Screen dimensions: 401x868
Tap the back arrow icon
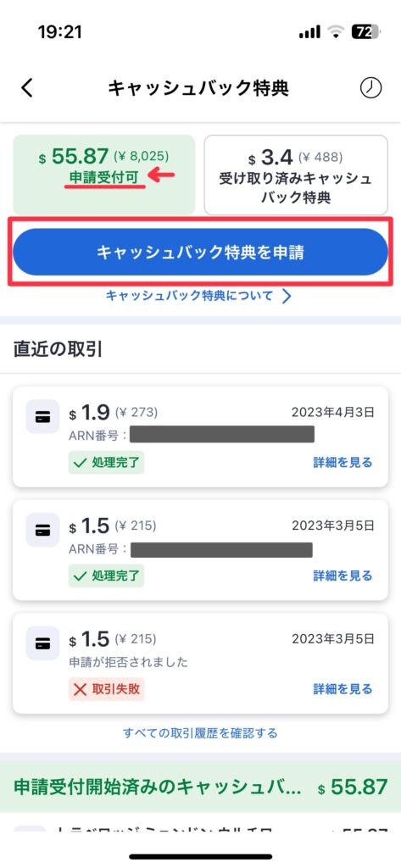tap(27, 87)
